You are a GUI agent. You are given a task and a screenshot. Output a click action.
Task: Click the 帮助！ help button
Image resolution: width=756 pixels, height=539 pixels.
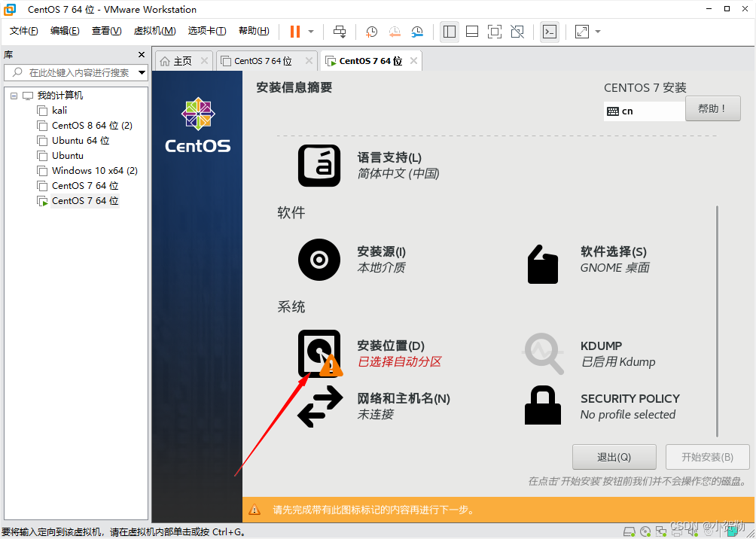coord(712,108)
